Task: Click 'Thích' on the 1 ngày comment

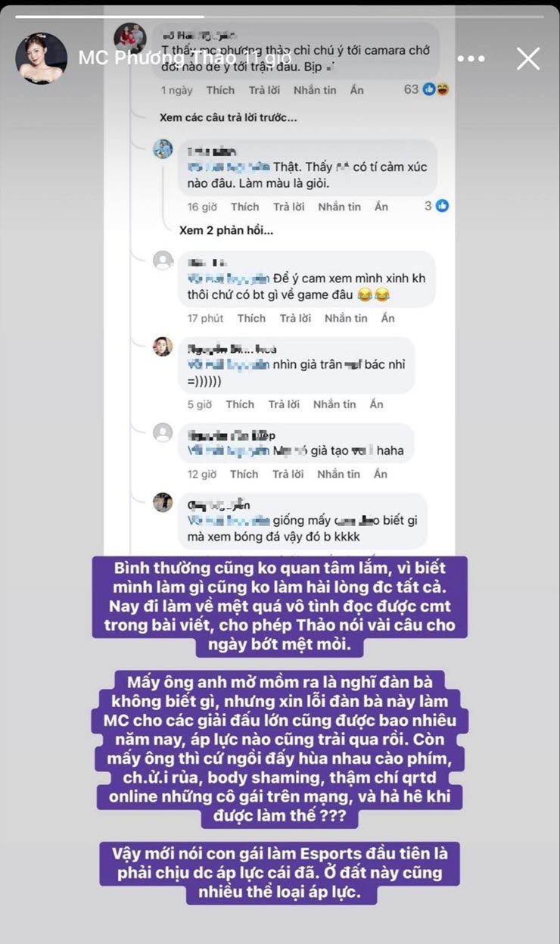Action: tap(220, 90)
